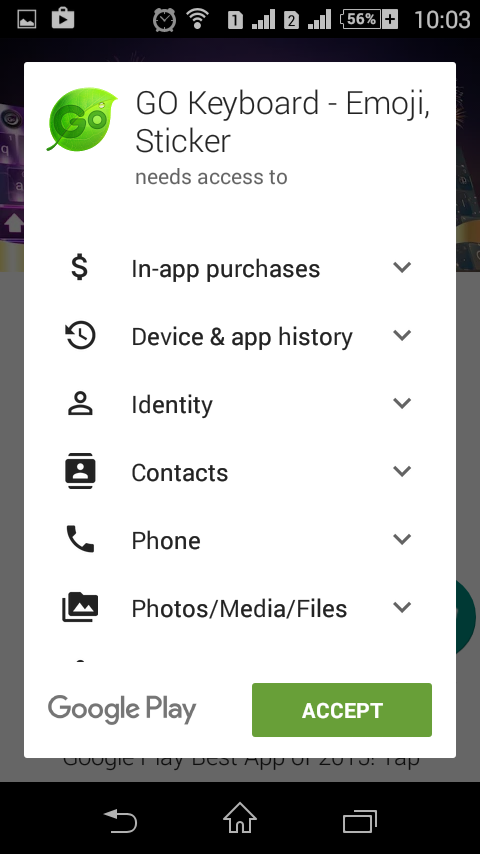The image size is (480, 854).
Task: Open recent apps overview icon
Action: [360, 821]
